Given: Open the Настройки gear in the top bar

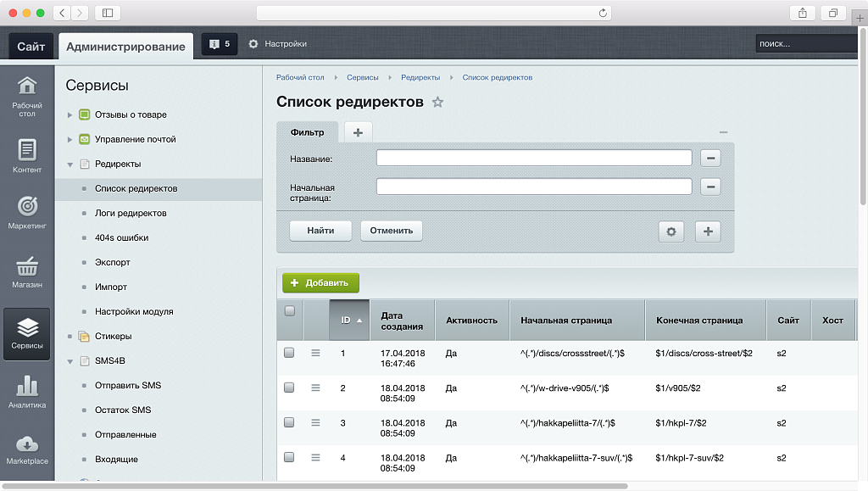Looking at the screenshot, I should [x=253, y=43].
